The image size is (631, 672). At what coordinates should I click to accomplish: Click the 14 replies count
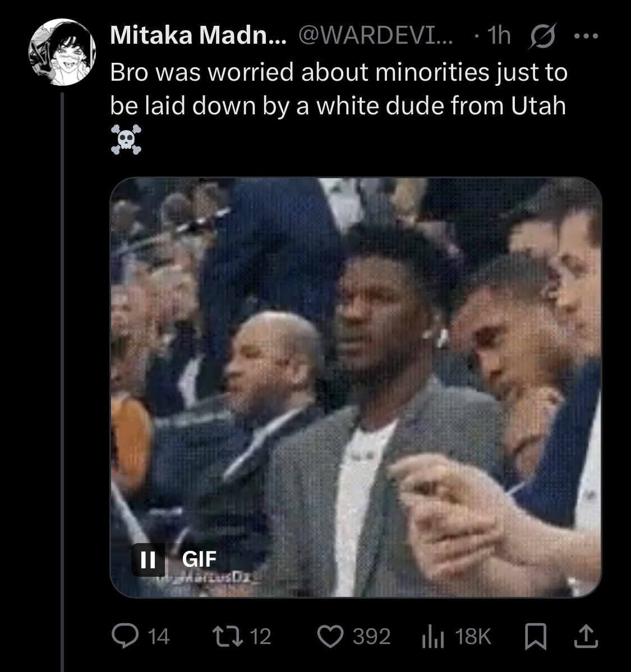pyautogui.click(x=159, y=637)
